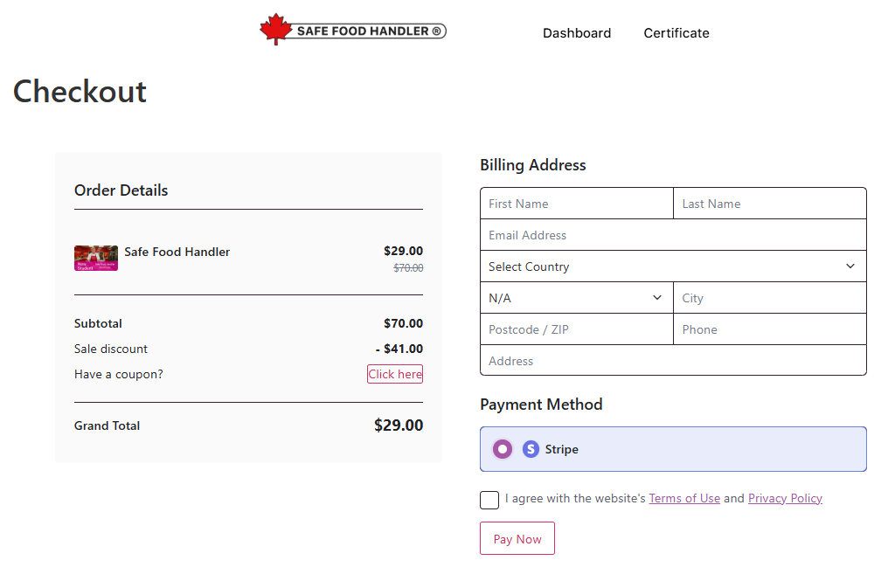Expand the N/A state dropdown
The width and height of the screenshot is (895, 588).
point(576,298)
